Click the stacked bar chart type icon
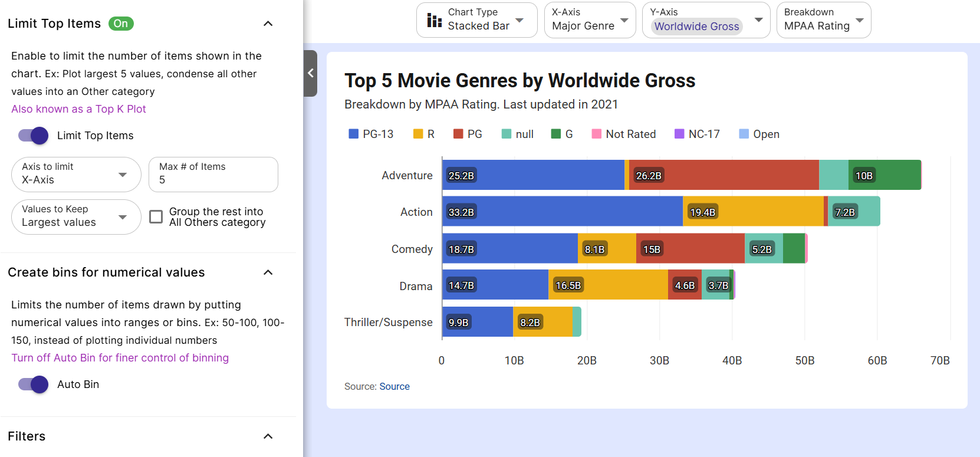Viewport: 980px width, 457px height. click(x=434, y=21)
